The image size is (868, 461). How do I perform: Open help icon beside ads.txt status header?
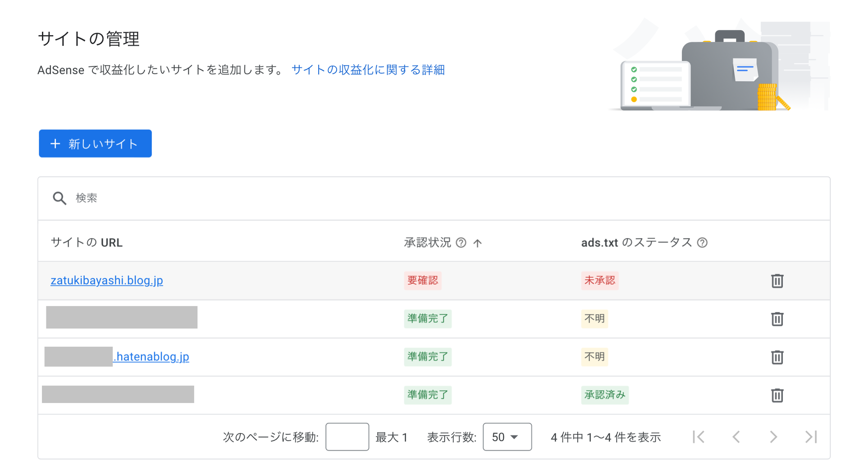tap(702, 243)
